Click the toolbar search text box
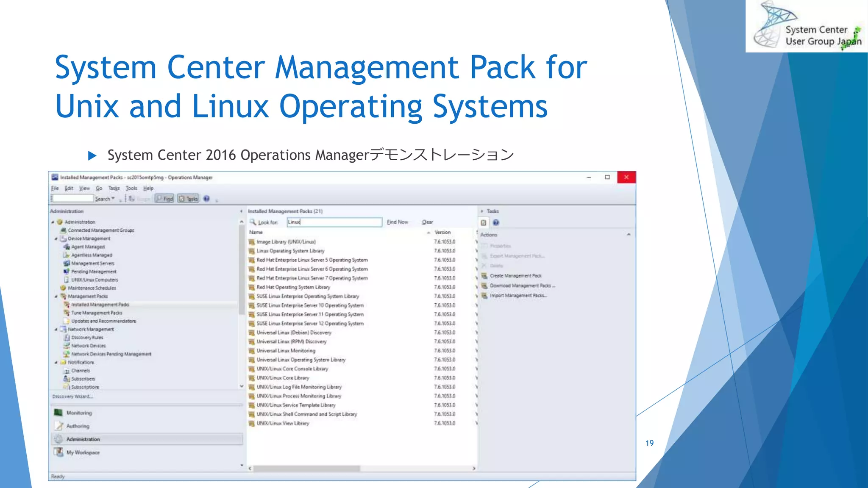Screen dimensions: 868x488 pyautogui.click(x=72, y=198)
